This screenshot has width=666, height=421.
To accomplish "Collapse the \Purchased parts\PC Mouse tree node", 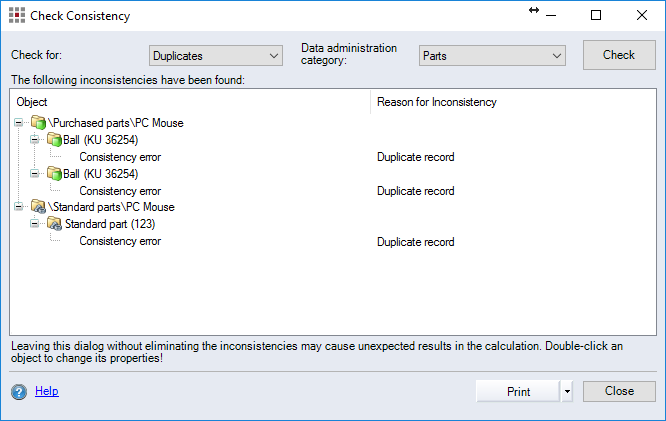I will [19, 123].
